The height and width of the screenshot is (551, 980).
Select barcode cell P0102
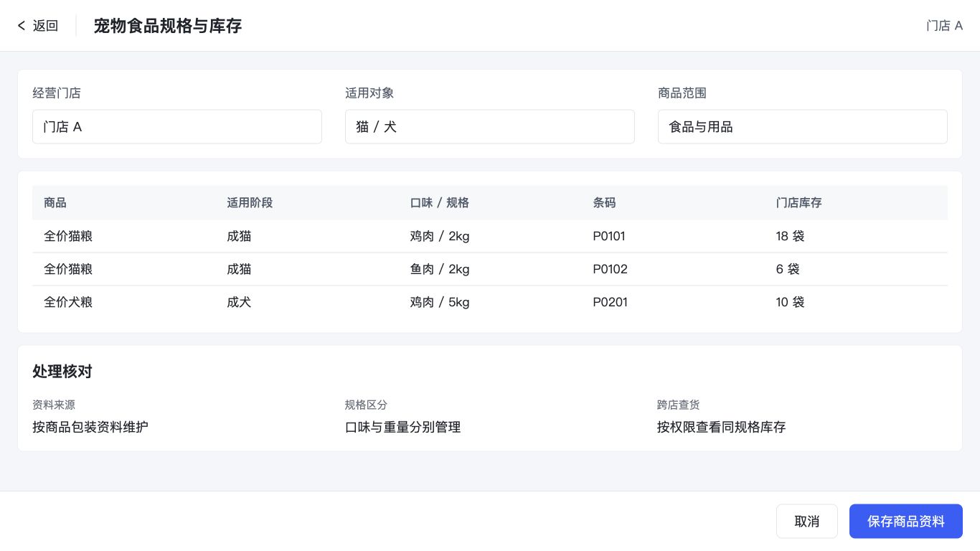[x=610, y=269]
